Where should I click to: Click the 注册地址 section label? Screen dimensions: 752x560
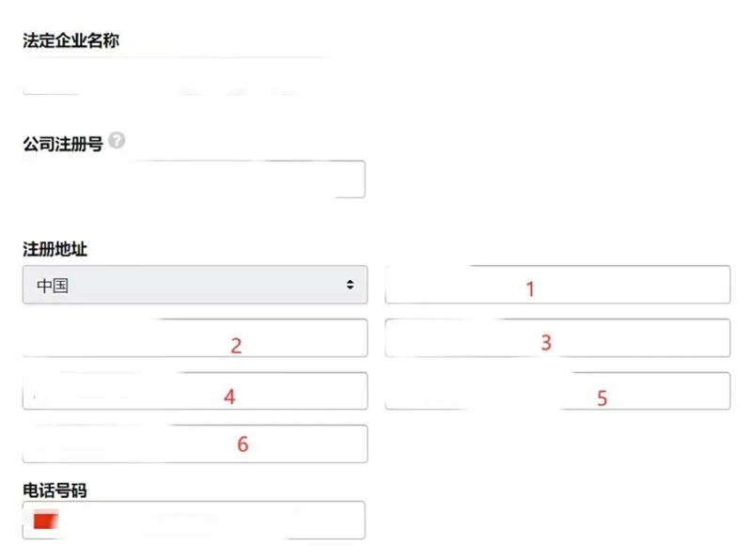tap(55, 249)
